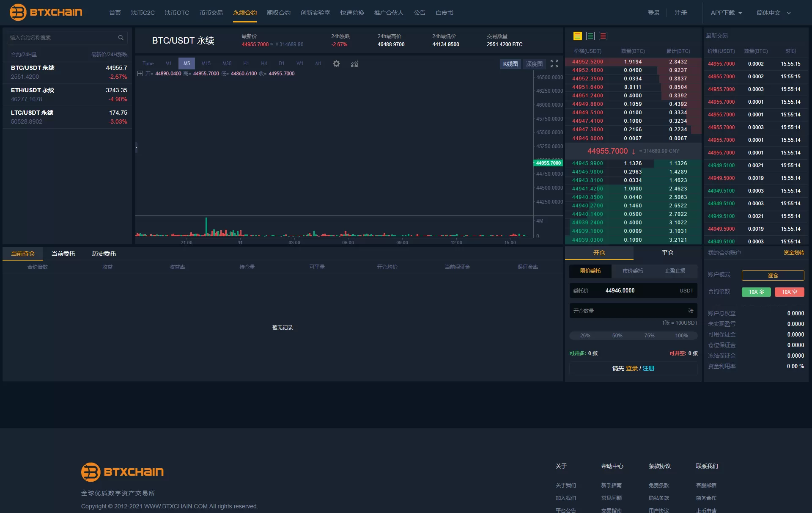
Task: Open the chart indicators icon
Action: pyautogui.click(x=354, y=64)
